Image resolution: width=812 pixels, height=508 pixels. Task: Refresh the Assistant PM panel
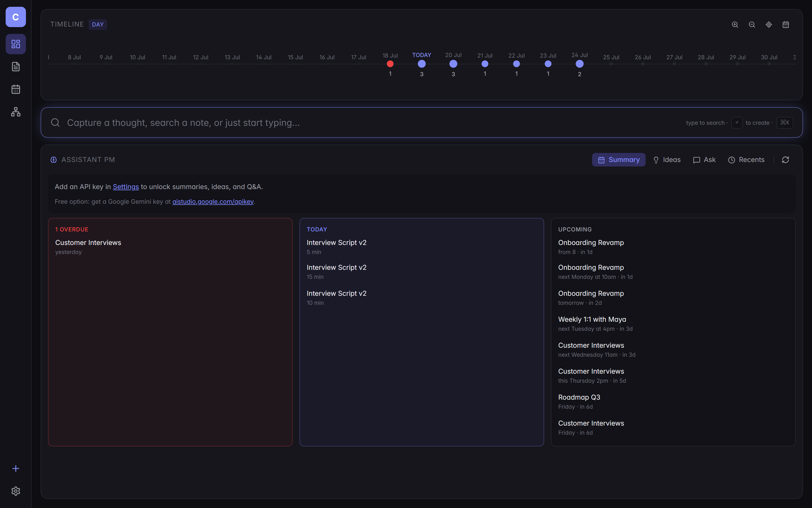pos(785,160)
